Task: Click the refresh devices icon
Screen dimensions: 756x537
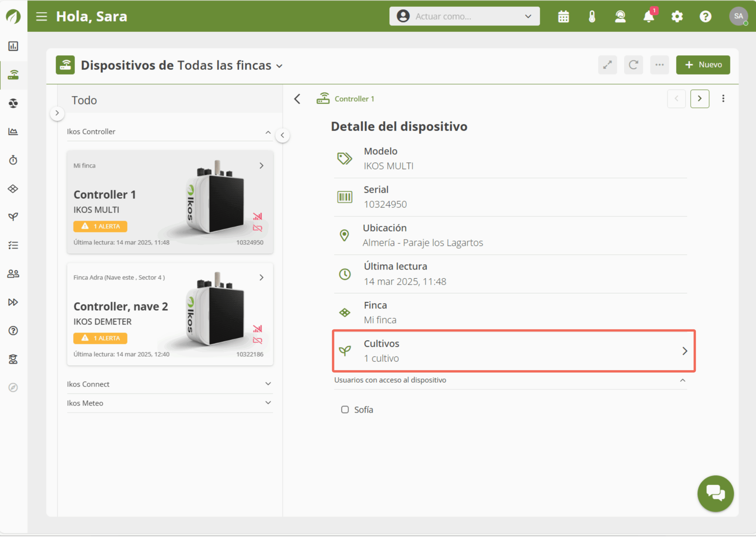Action: (633, 65)
